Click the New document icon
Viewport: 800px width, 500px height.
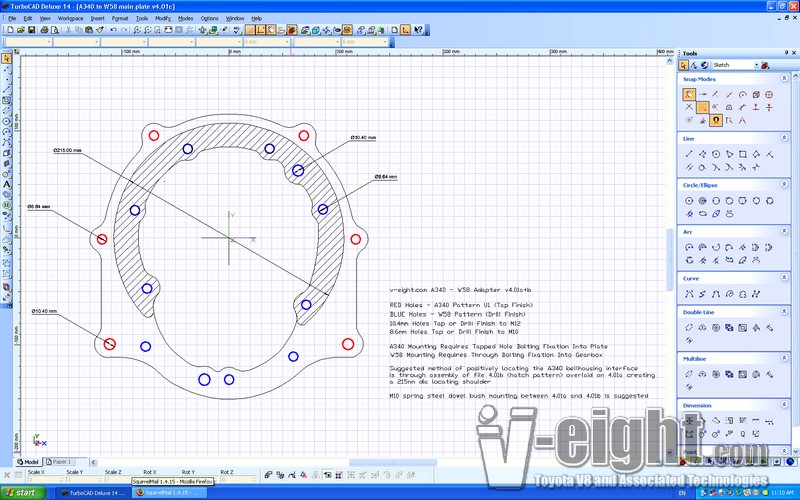pyautogui.click(x=10, y=30)
